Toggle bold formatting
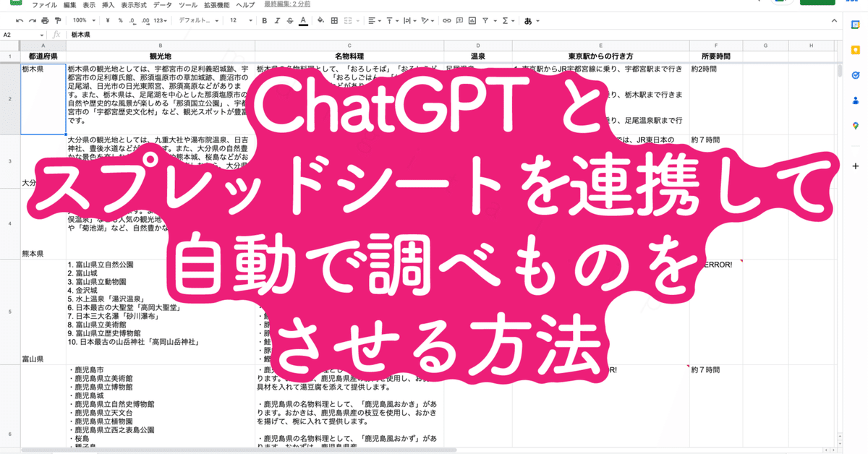 265,20
